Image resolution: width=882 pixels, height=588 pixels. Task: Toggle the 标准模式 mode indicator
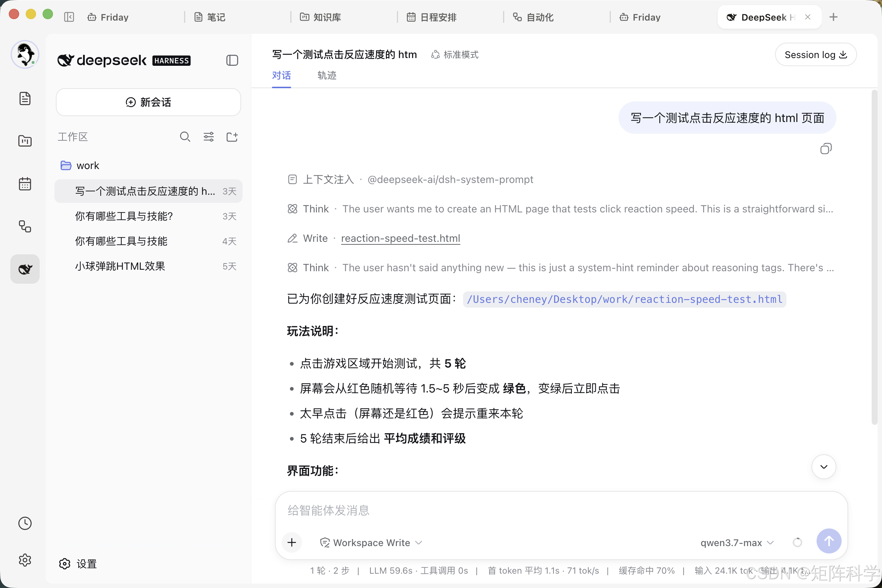point(455,55)
